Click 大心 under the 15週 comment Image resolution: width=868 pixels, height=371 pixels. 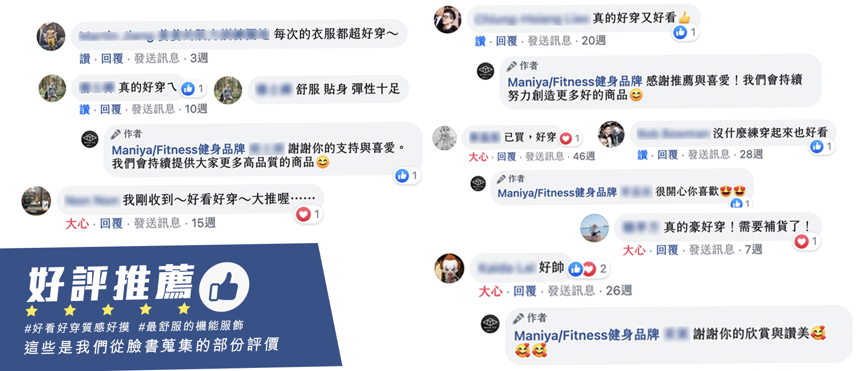tap(77, 223)
